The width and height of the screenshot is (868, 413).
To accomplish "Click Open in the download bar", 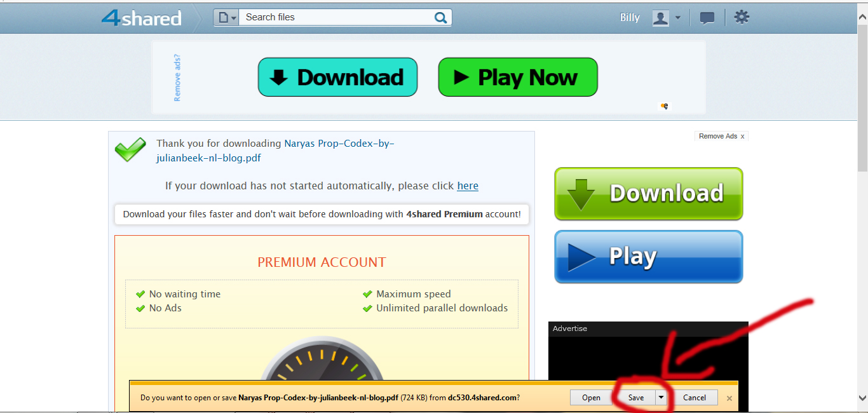I will pyautogui.click(x=591, y=398).
